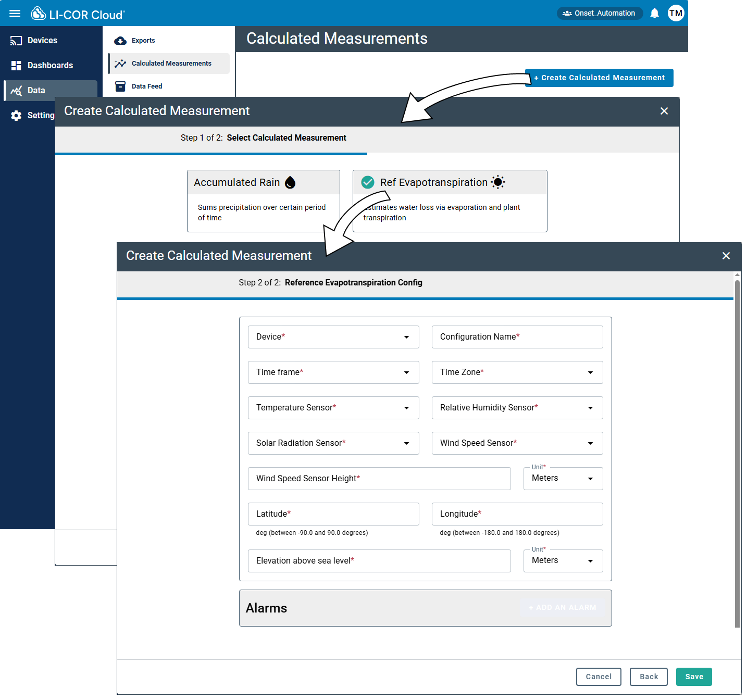
Task: Click the LI-COR Cloud logo
Action: coord(78,14)
